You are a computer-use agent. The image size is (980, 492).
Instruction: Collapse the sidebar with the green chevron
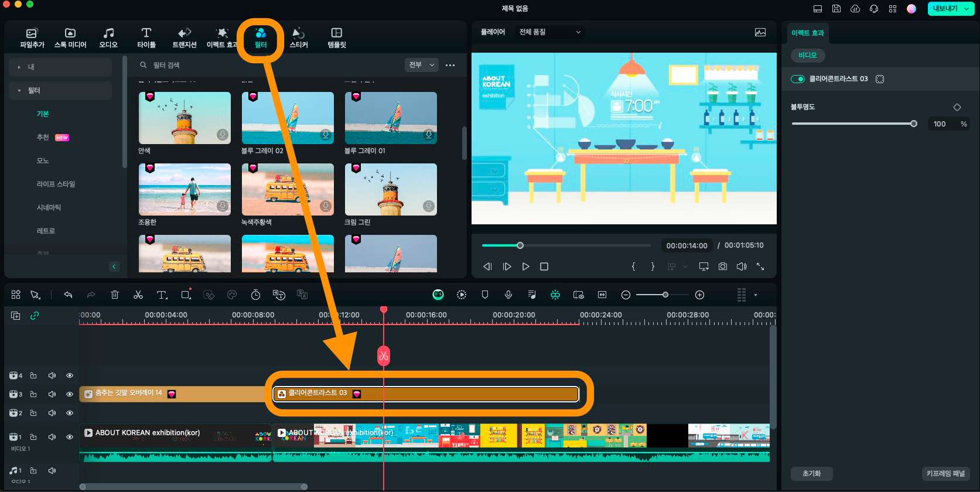pyautogui.click(x=114, y=266)
